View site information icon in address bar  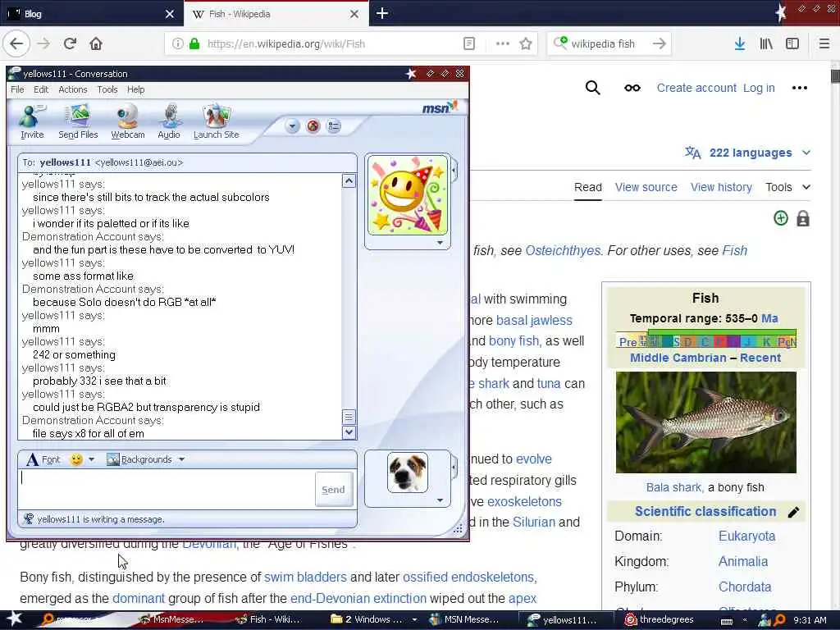coord(177,44)
